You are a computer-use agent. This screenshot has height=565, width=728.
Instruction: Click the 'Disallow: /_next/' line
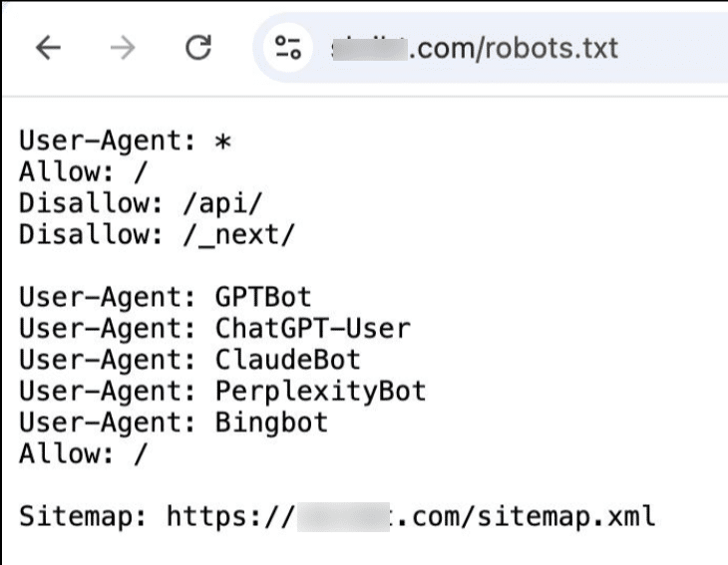click(x=157, y=235)
